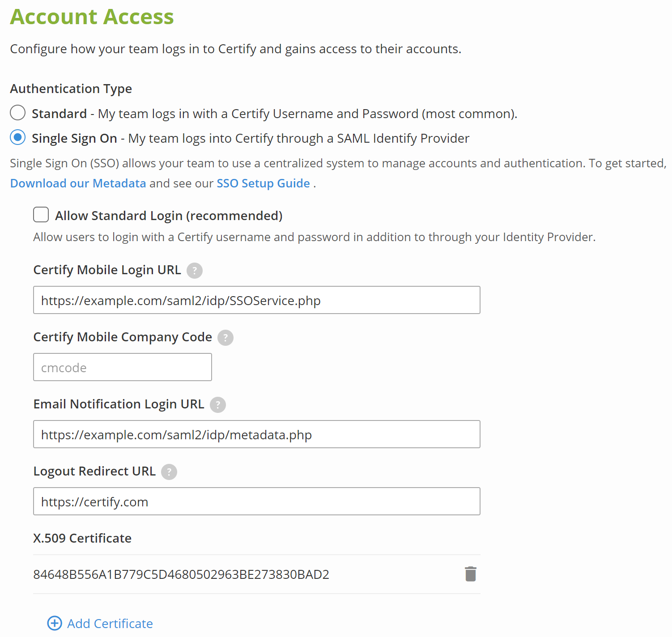The image size is (672, 637).
Task: Click the Add Certificate text link
Action: point(110,624)
